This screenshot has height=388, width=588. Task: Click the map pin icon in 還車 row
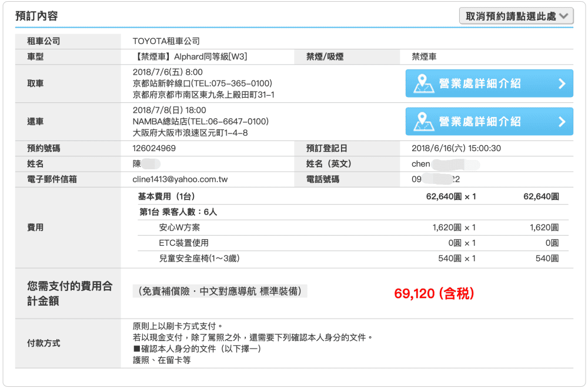pos(423,122)
